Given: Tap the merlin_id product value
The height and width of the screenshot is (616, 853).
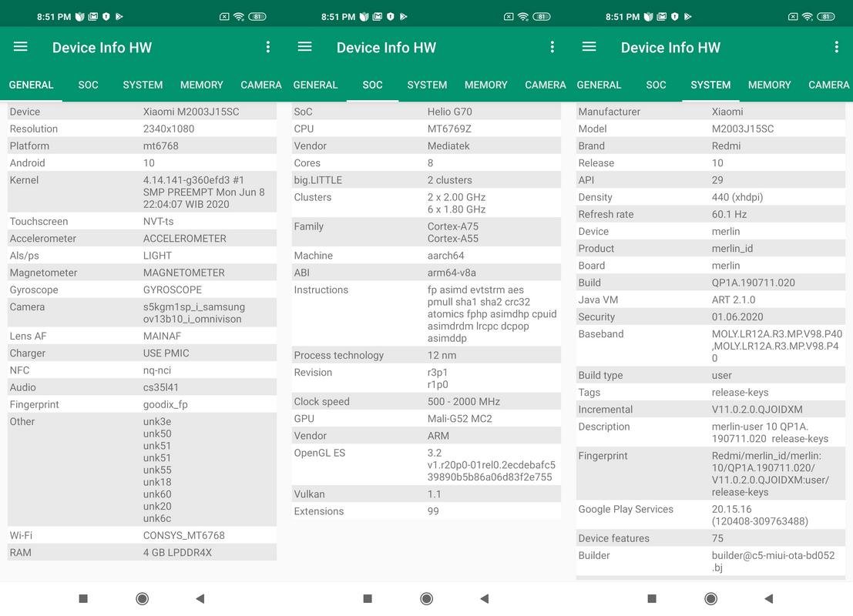Looking at the screenshot, I should pyautogui.click(x=732, y=249).
